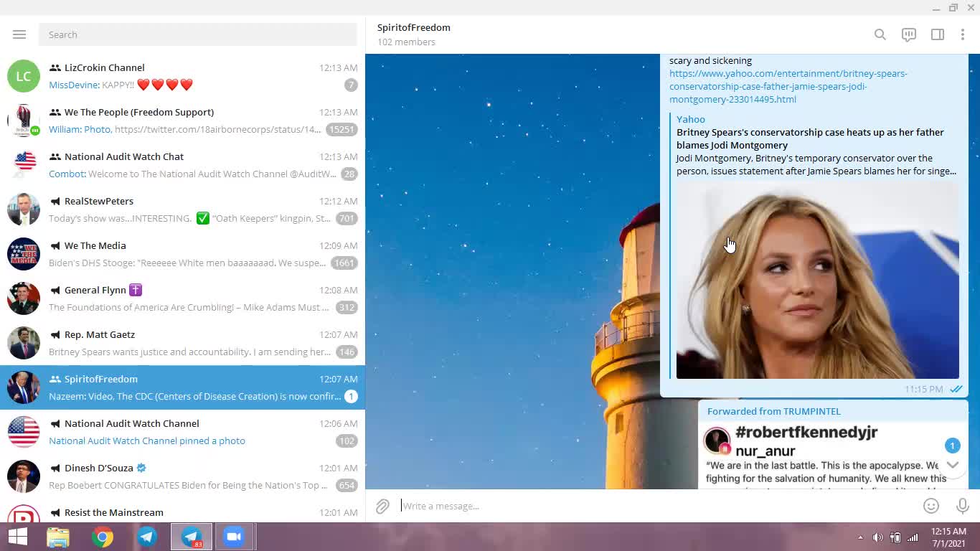The height and width of the screenshot is (551, 980).
Task: Click the 102 members subtitle
Action: pos(406,42)
